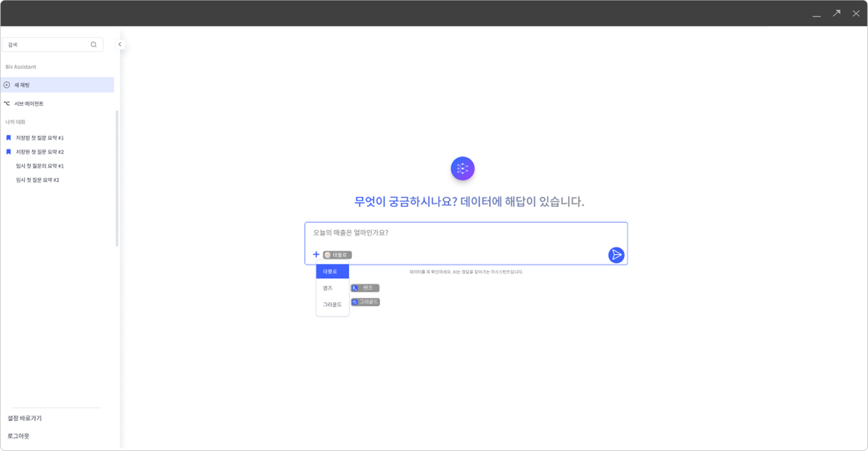
Task: Start a new chat with 새 채팅
Action: (x=57, y=85)
